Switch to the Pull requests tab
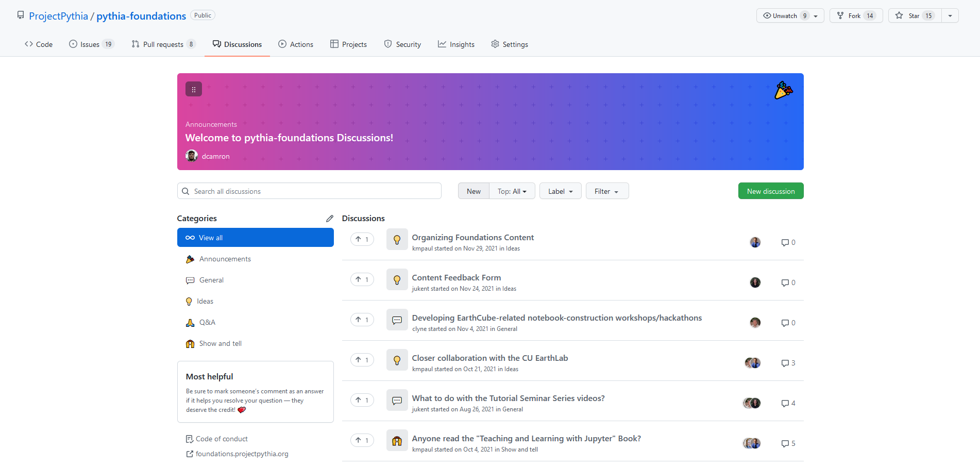This screenshot has width=980, height=466. coord(163,44)
